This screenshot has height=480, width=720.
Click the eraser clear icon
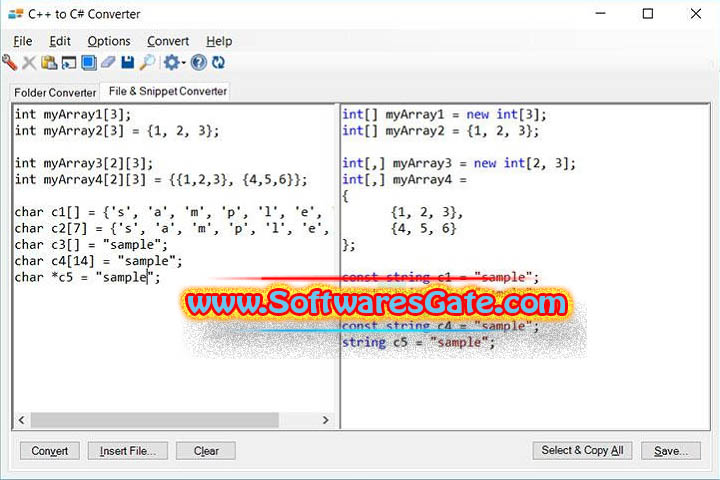tap(108, 62)
